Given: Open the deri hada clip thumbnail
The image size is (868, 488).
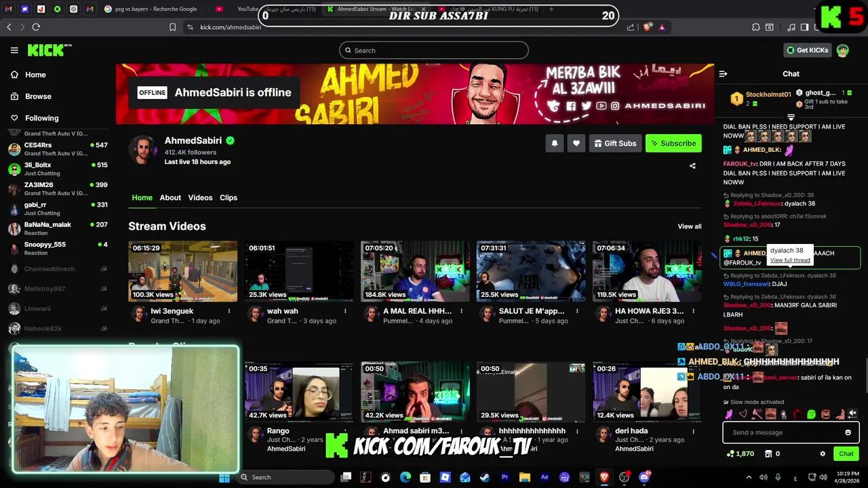Looking at the screenshot, I should pos(647,392).
